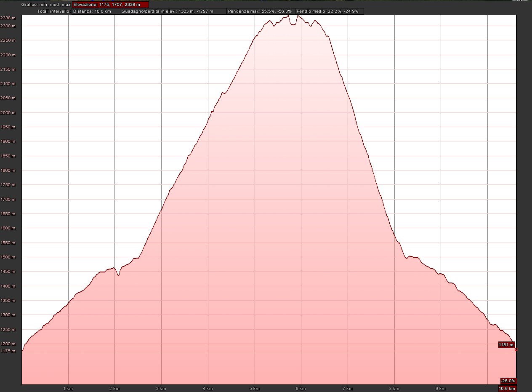Click the 3 km label on distance axis
This screenshot has height=392, width=532.
coord(161,388)
